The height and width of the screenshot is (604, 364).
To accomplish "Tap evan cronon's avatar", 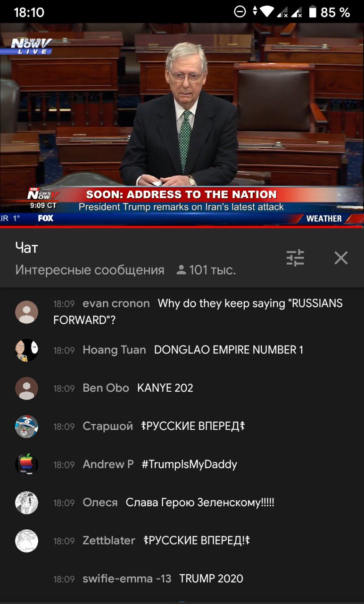I will (x=27, y=312).
